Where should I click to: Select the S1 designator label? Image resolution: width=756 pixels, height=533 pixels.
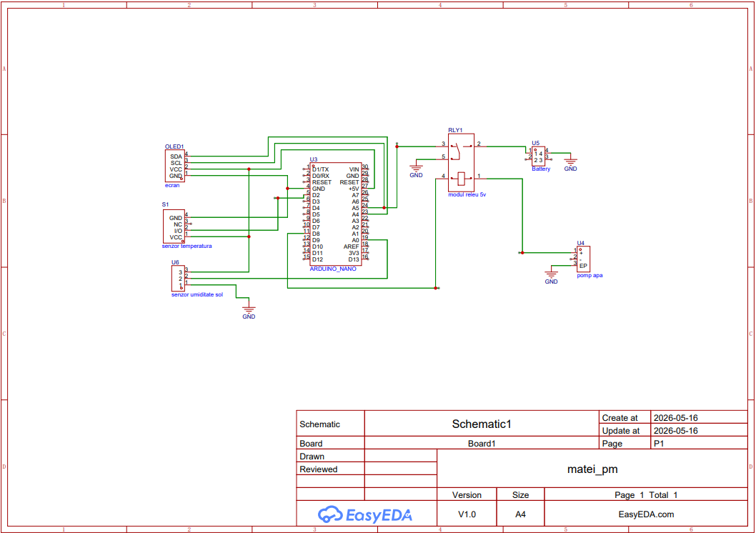tap(165, 204)
